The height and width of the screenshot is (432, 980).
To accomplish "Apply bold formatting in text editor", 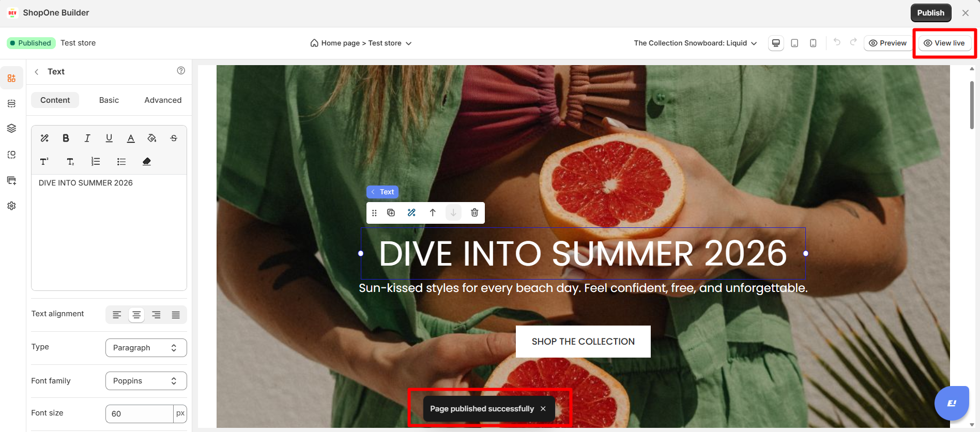I will [66, 138].
